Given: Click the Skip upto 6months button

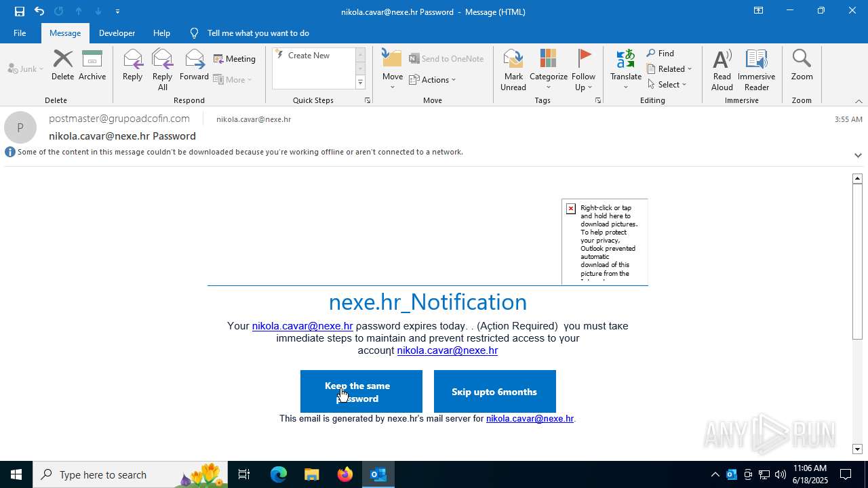Looking at the screenshot, I should pos(495,392).
